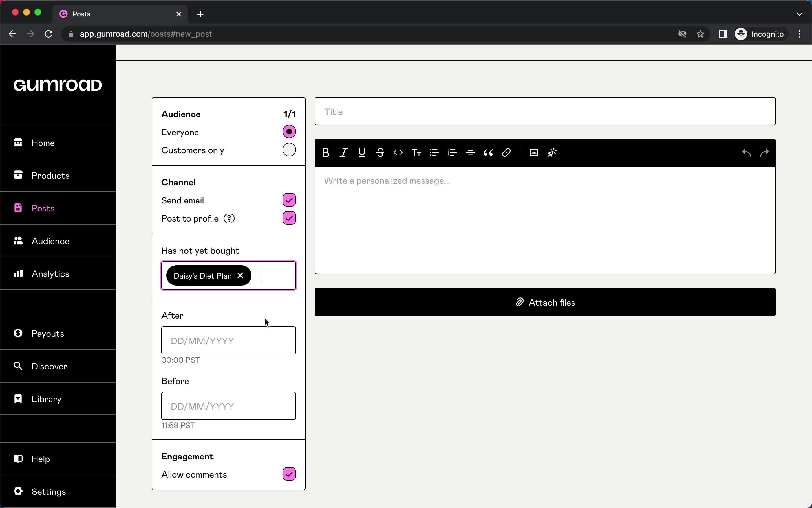Undo the last edit
The width and height of the screenshot is (812, 508).
746,152
